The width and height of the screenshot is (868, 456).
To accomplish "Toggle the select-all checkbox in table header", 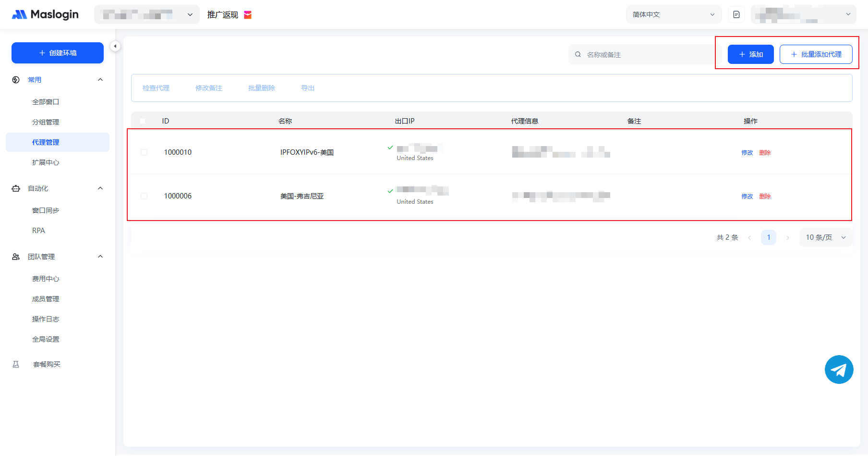I will (x=143, y=121).
